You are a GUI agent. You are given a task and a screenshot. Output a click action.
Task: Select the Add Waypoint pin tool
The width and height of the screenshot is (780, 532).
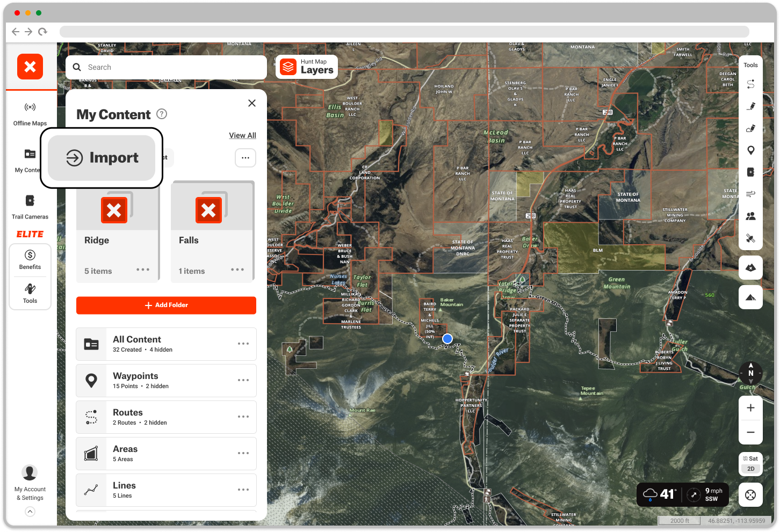click(750, 150)
